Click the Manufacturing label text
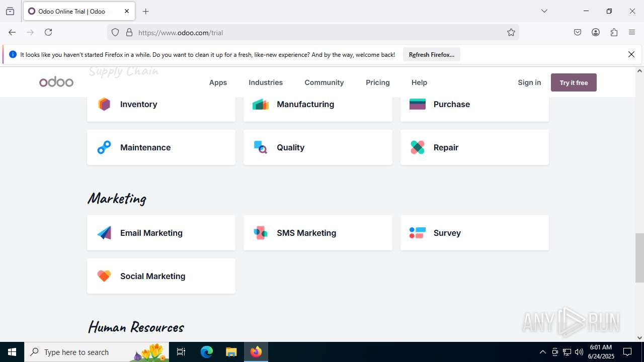 click(x=305, y=104)
